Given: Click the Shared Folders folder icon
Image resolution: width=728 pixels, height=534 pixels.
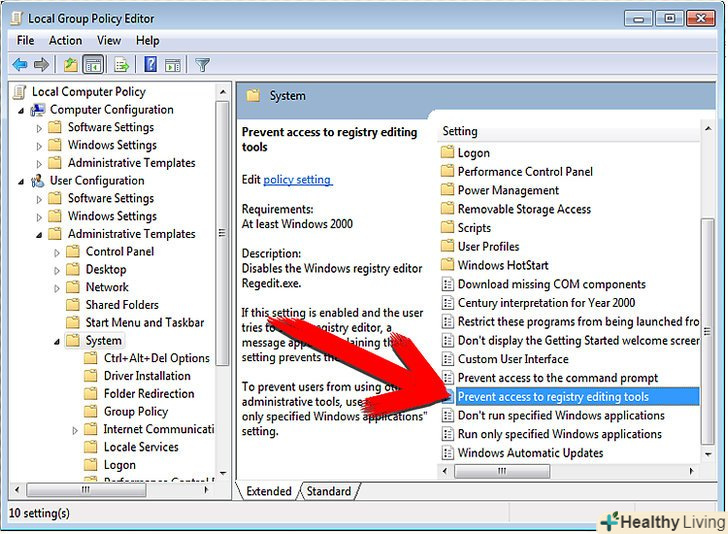Looking at the screenshot, I should pyautogui.click(x=72, y=305).
